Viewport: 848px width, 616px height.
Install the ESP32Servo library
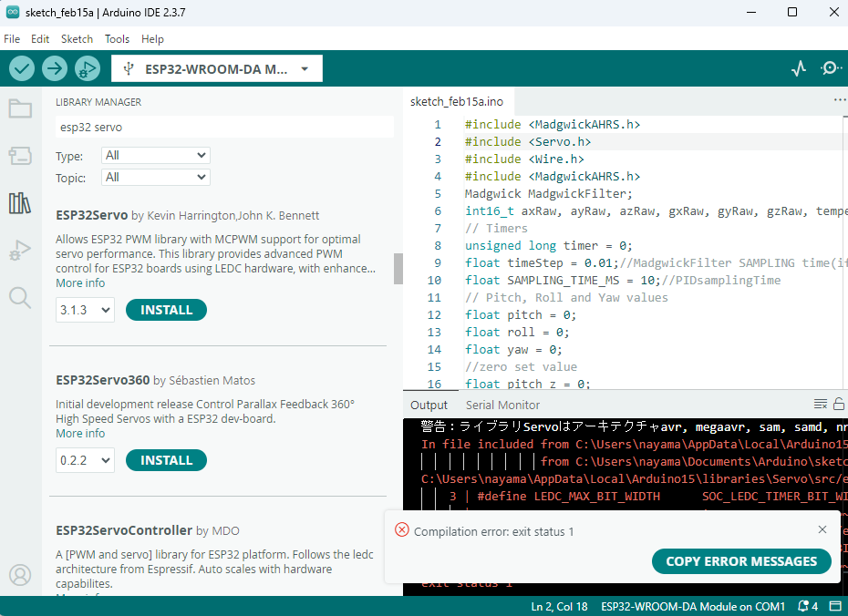(x=166, y=310)
